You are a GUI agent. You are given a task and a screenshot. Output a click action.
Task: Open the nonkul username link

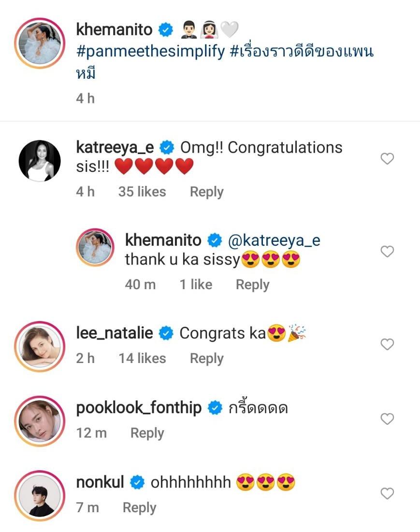100,482
